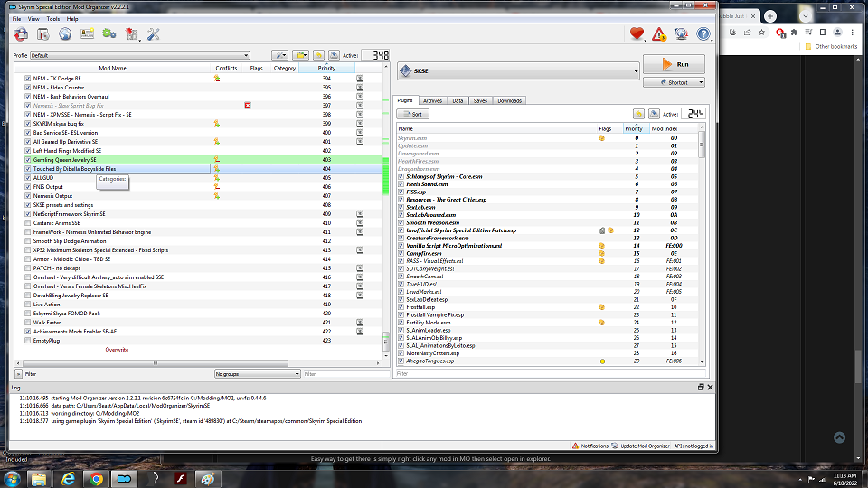Switch to the Downloads tab
Viewport: 868px width, 488px height.
[509, 100]
